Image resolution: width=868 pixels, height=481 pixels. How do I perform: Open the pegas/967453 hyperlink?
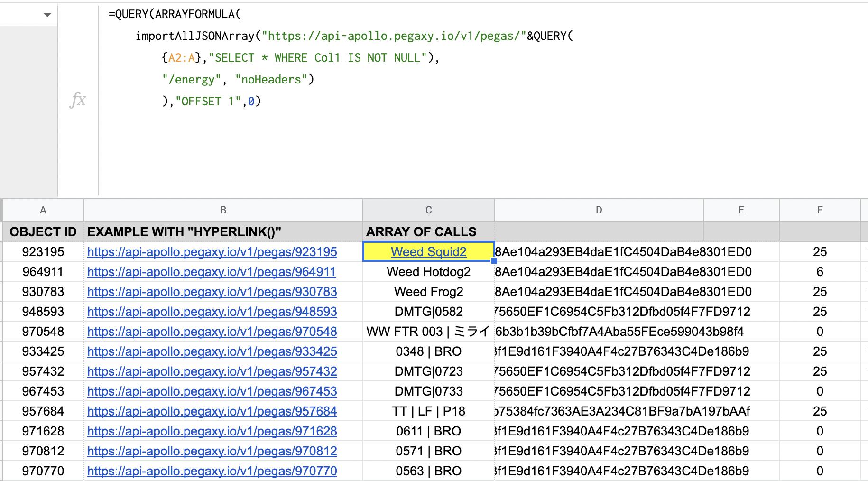click(x=212, y=391)
